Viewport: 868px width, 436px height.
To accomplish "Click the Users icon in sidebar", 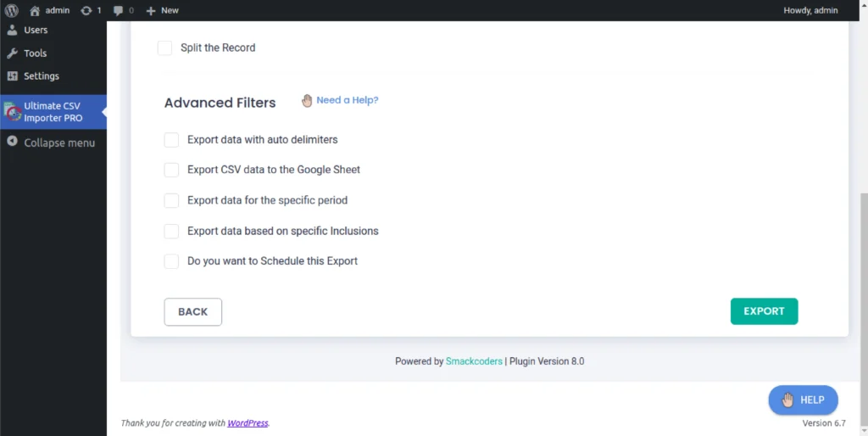I will coord(12,30).
